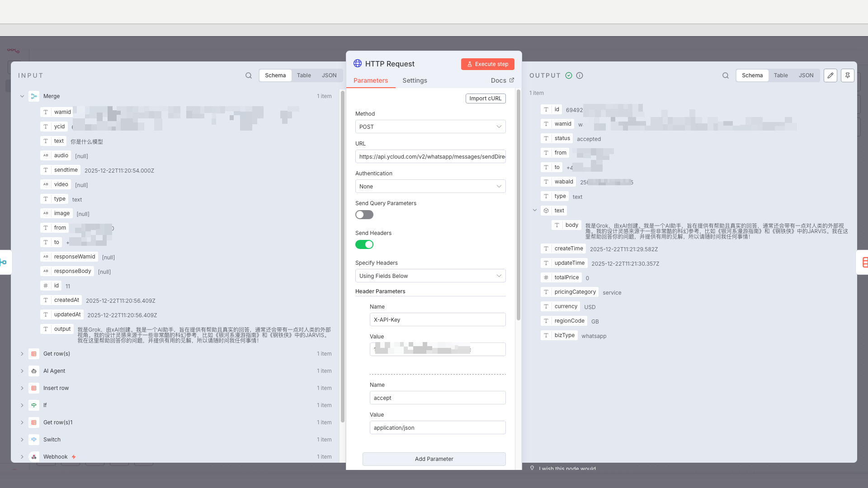The width and height of the screenshot is (868, 488).
Task: Click the Execute step button
Action: click(x=488, y=64)
